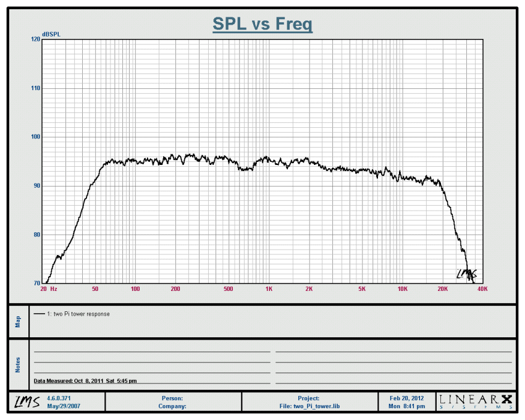Click the Map panel label
This screenshot has height=420, width=525.
point(18,321)
